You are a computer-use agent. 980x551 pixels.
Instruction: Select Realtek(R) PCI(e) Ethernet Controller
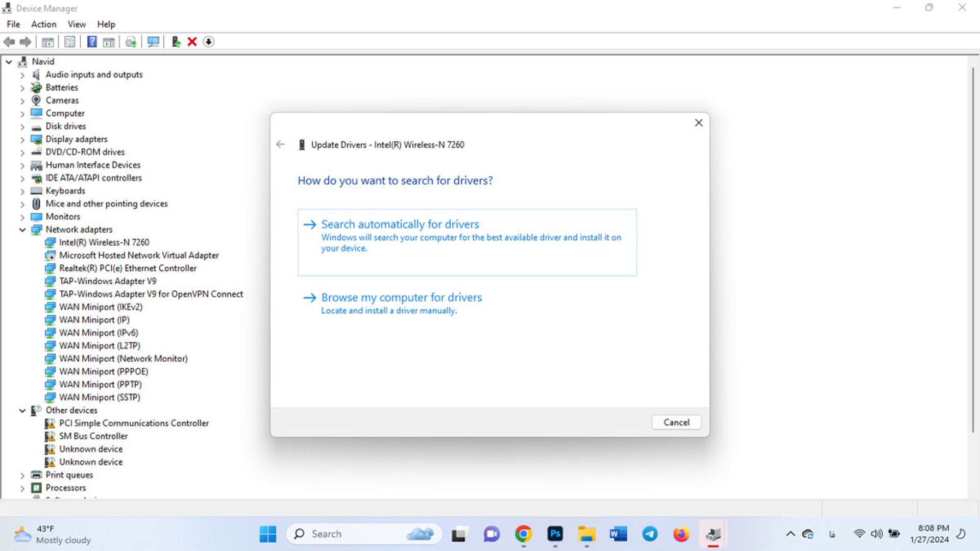pyautogui.click(x=128, y=268)
